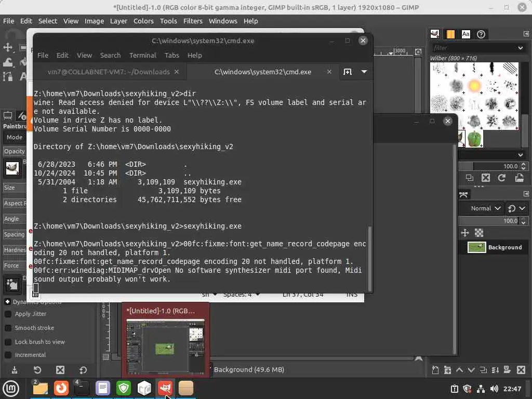The image size is (532, 399).
Task: Open GIMP Windows menu
Action: (x=223, y=21)
